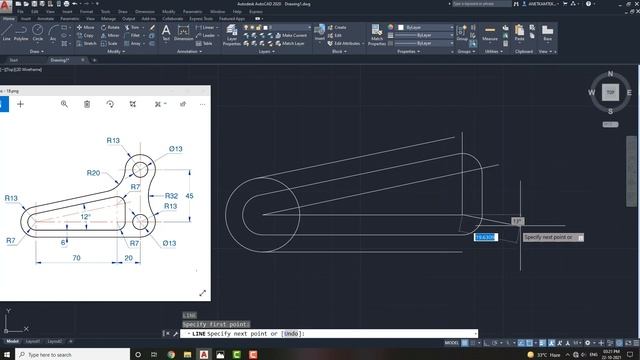Open the Parametric ribbon tab
This screenshot has width=640, height=360.
click(x=70, y=19)
